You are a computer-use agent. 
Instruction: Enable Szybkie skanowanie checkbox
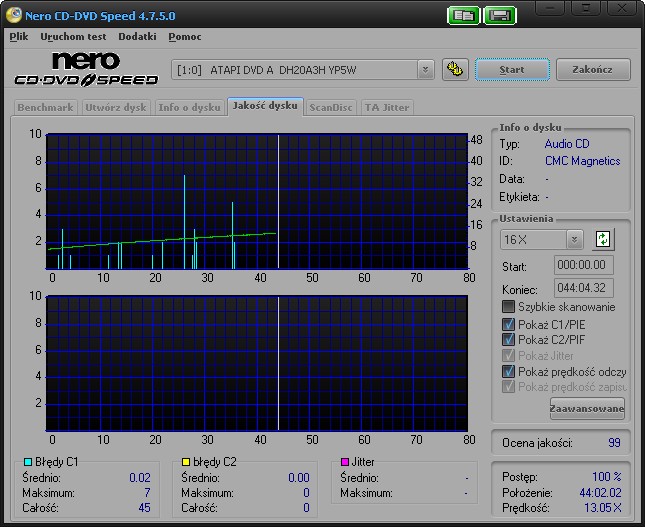click(x=508, y=307)
